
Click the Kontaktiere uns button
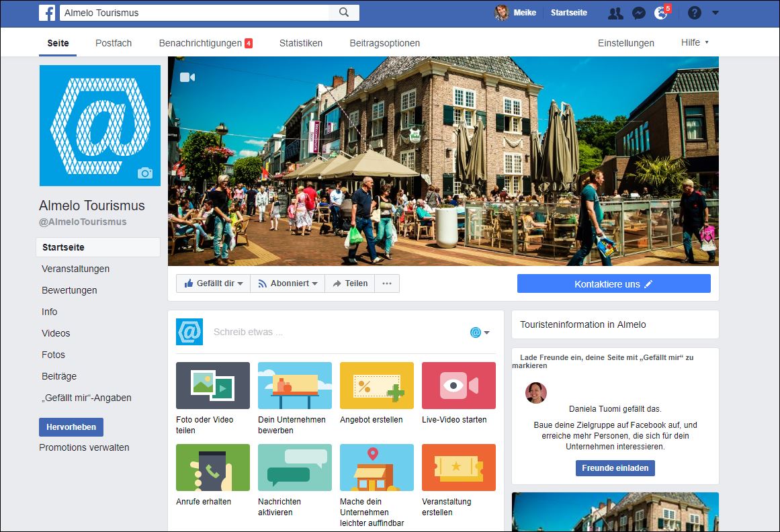tap(614, 284)
